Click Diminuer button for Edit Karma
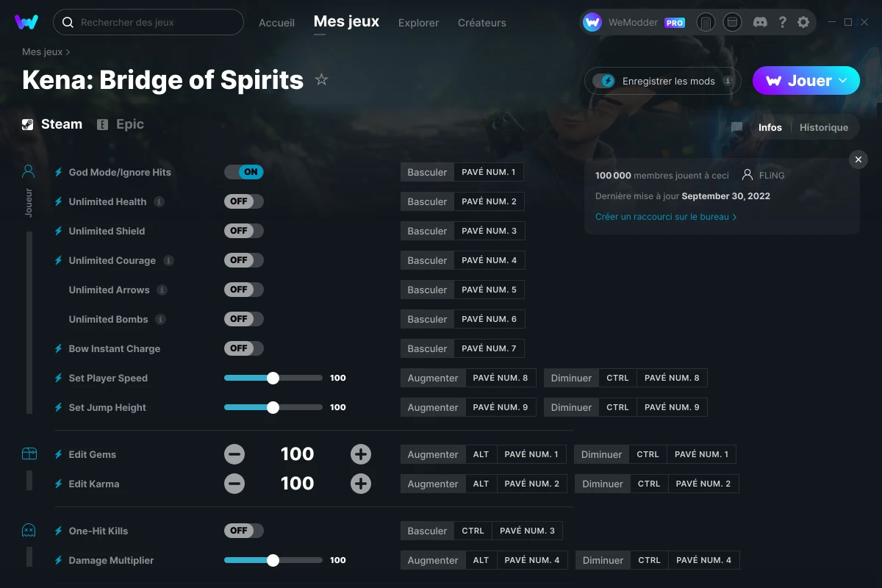882x588 pixels. tap(602, 484)
